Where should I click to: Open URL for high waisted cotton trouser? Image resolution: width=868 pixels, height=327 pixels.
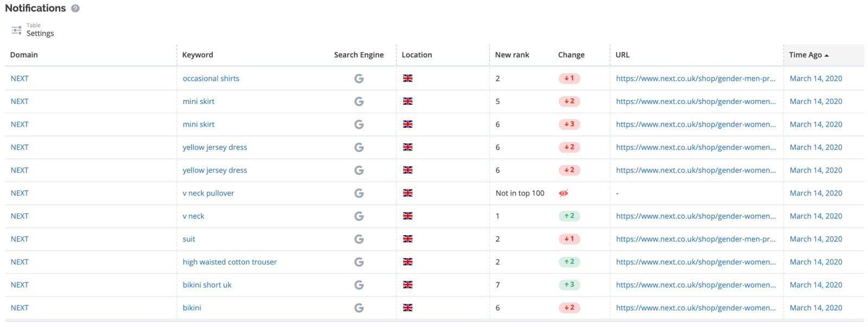(695, 262)
